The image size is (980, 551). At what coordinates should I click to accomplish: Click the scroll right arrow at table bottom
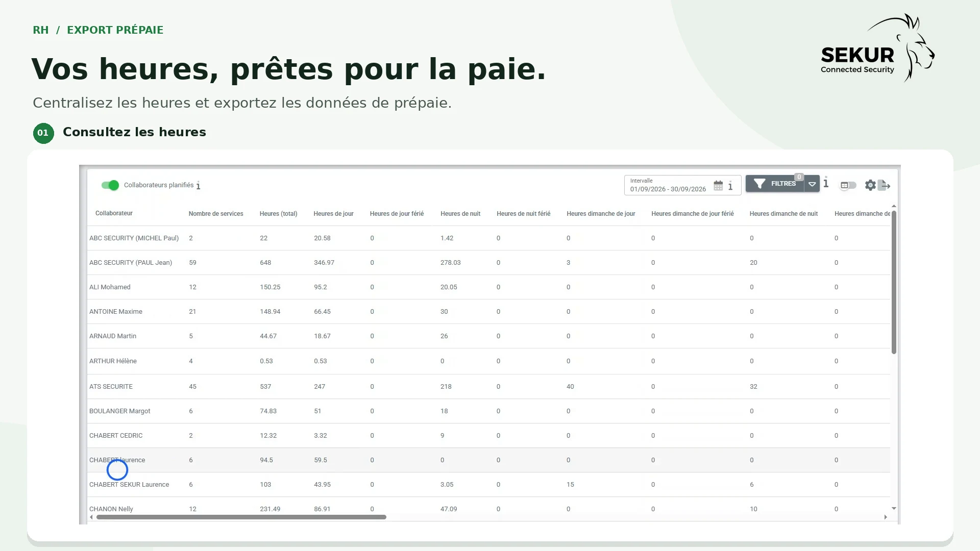point(886,517)
